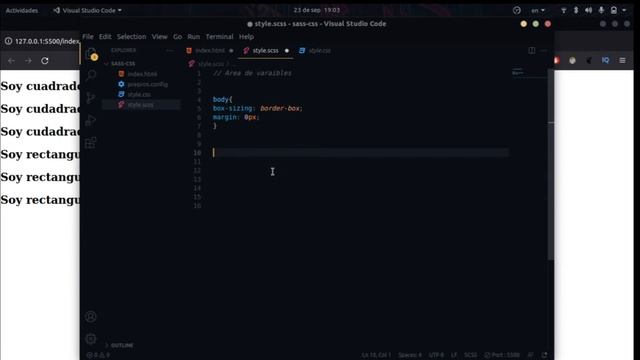
Task: Open the Bluetooth indicator in top bar
Action: [576, 10]
